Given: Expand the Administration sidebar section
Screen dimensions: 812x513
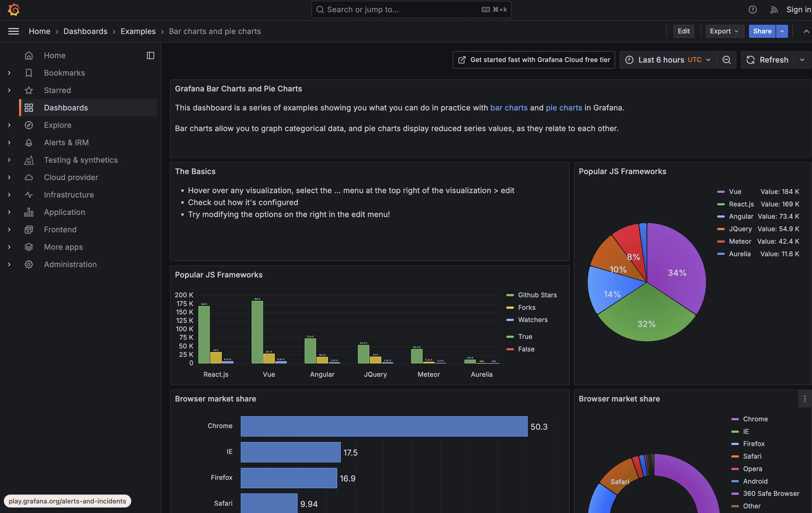Looking at the screenshot, I should pyautogui.click(x=9, y=264).
